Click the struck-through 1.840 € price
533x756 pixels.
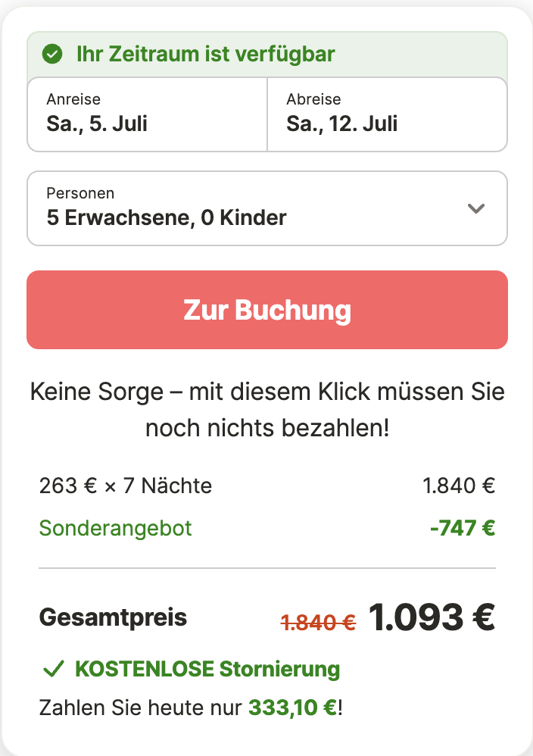[318, 623]
